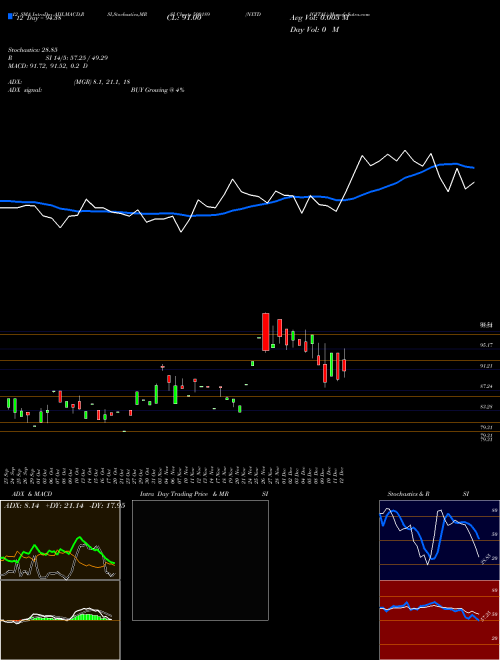Click the 'BUY Growing @ 4%' signal text

[x=157, y=90]
